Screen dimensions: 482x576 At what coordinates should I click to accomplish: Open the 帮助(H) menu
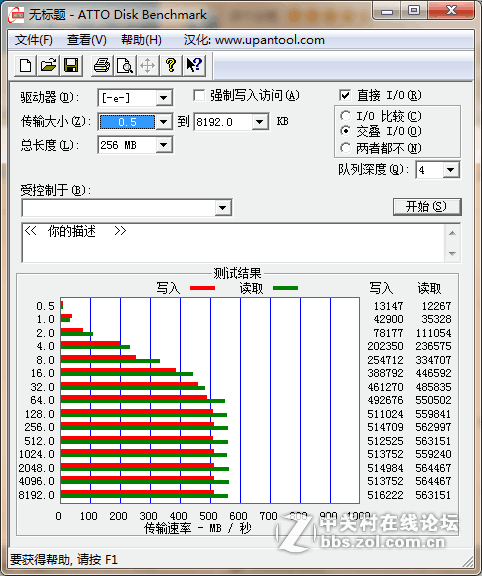pyautogui.click(x=141, y=40)
